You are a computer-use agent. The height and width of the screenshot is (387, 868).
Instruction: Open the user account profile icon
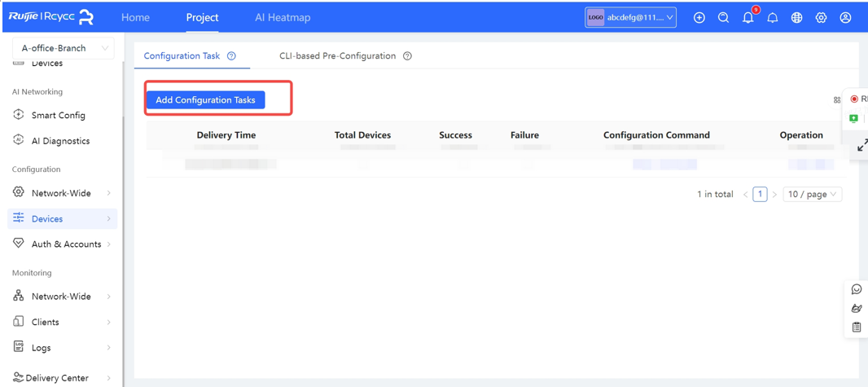(x=845, y=18)
